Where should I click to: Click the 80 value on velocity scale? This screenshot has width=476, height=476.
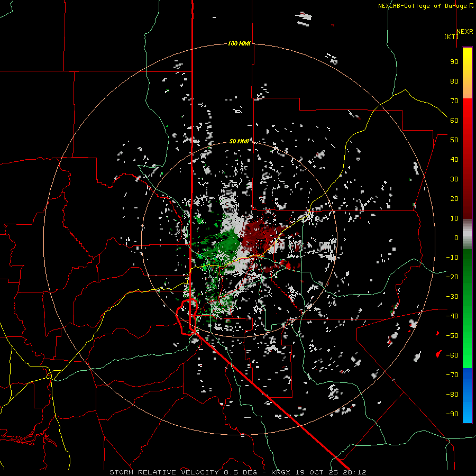pos(454,81)
